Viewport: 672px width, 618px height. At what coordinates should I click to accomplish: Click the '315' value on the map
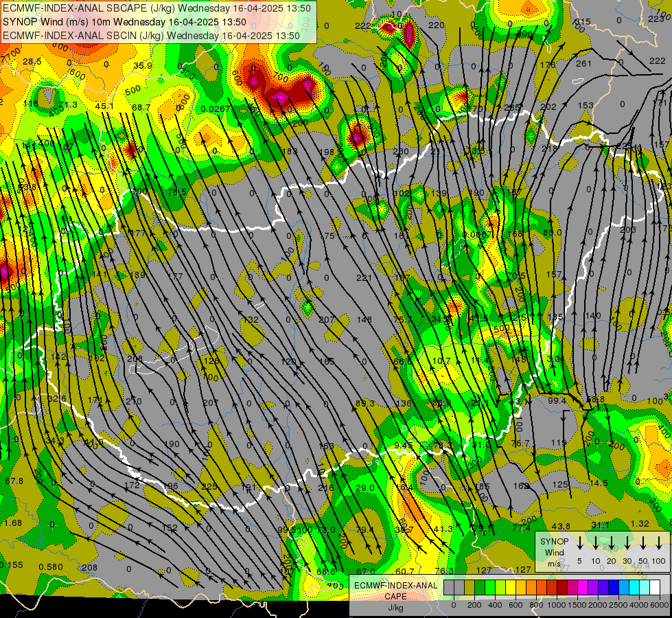(x=583, y=22)
